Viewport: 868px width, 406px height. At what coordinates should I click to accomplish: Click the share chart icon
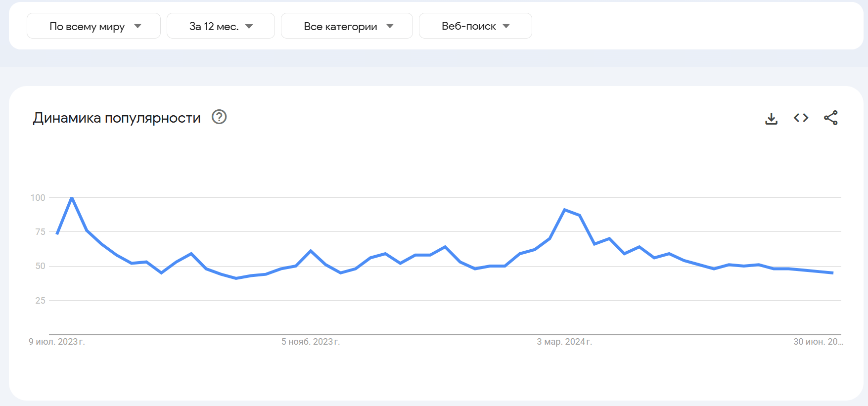point(830,118)
